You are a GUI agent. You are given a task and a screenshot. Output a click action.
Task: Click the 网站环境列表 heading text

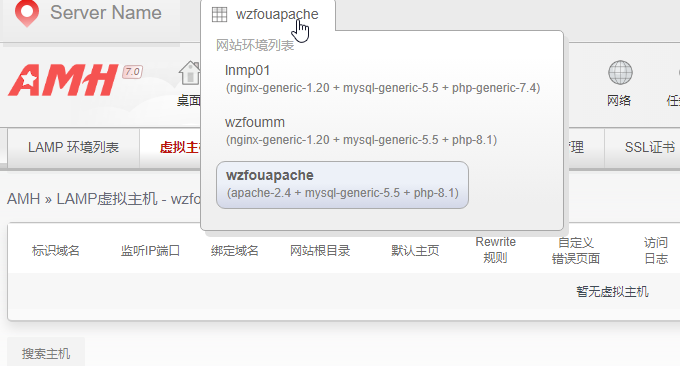(x=255, y=45)
